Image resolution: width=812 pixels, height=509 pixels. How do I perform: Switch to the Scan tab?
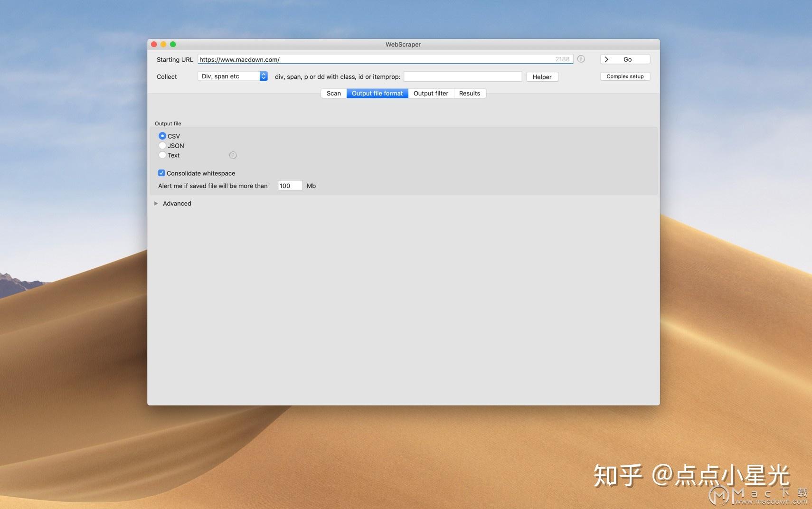click(x=334, y=94)
